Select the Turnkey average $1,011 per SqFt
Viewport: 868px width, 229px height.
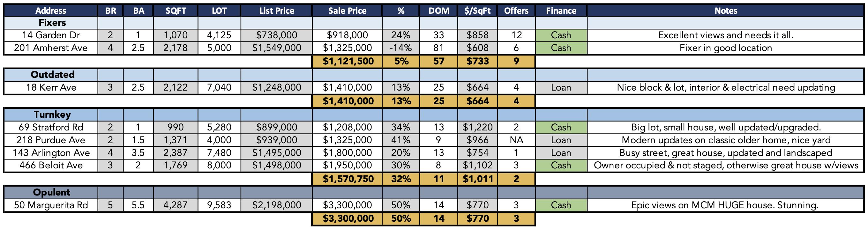(x=477, y=179)
